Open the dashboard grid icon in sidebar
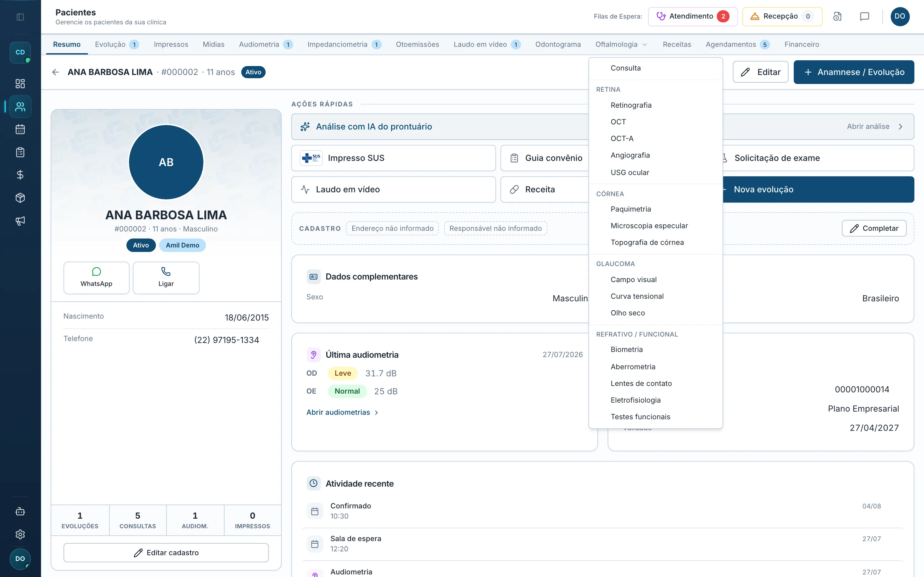This screenshot has width=924, height=577. tap(20, 84)
